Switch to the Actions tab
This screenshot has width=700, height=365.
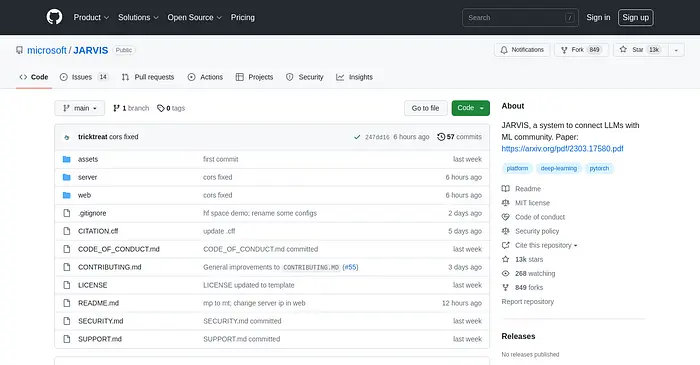tap(205, 77)
